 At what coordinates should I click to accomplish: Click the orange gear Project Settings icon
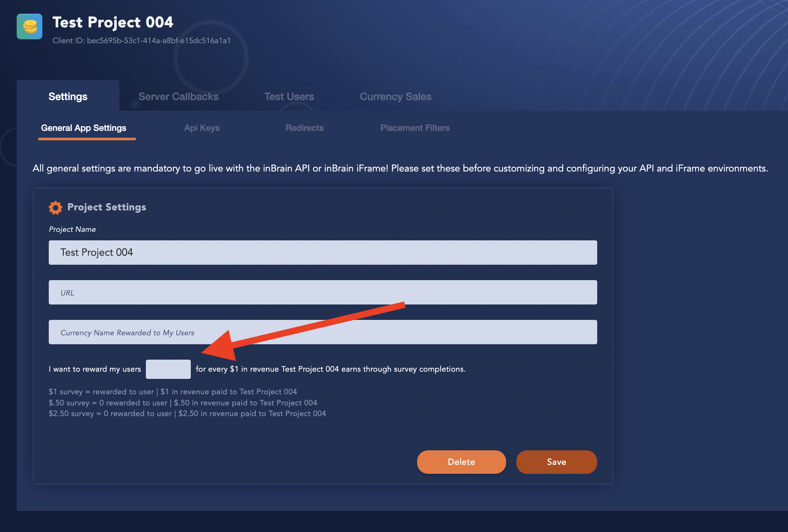tap(55, 207)
